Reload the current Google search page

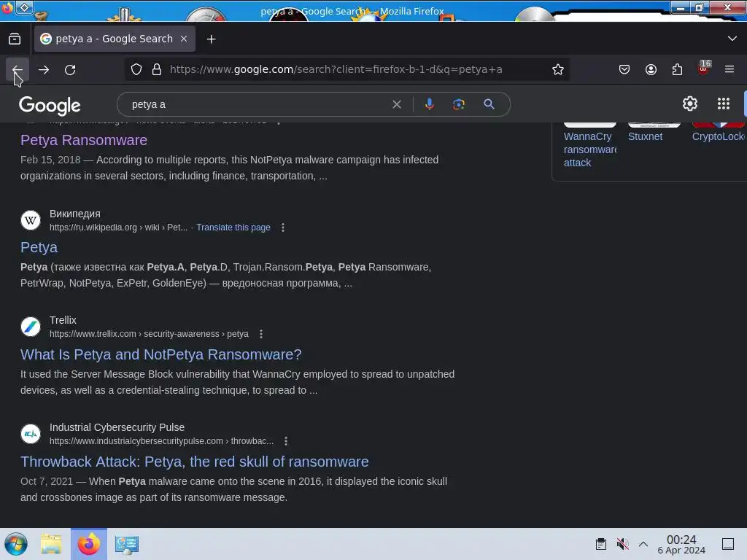click(70, 69)
